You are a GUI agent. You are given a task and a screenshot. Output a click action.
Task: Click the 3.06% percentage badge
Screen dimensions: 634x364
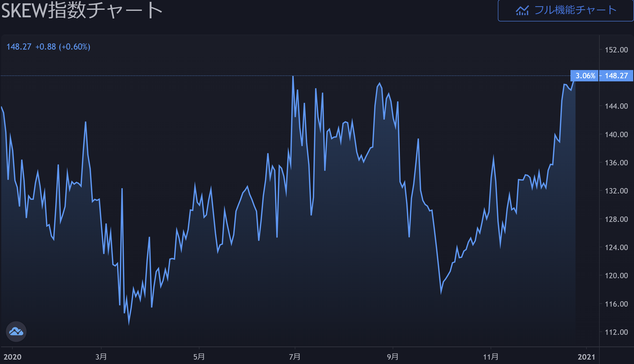tap(585, 76)
